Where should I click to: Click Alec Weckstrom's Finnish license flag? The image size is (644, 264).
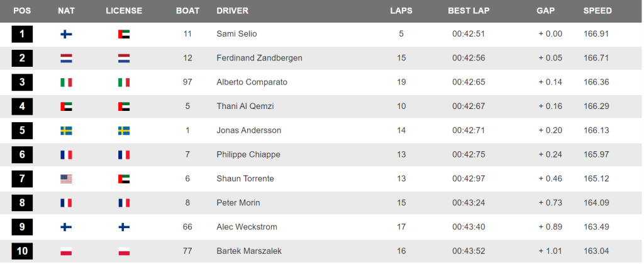[124, 227]
